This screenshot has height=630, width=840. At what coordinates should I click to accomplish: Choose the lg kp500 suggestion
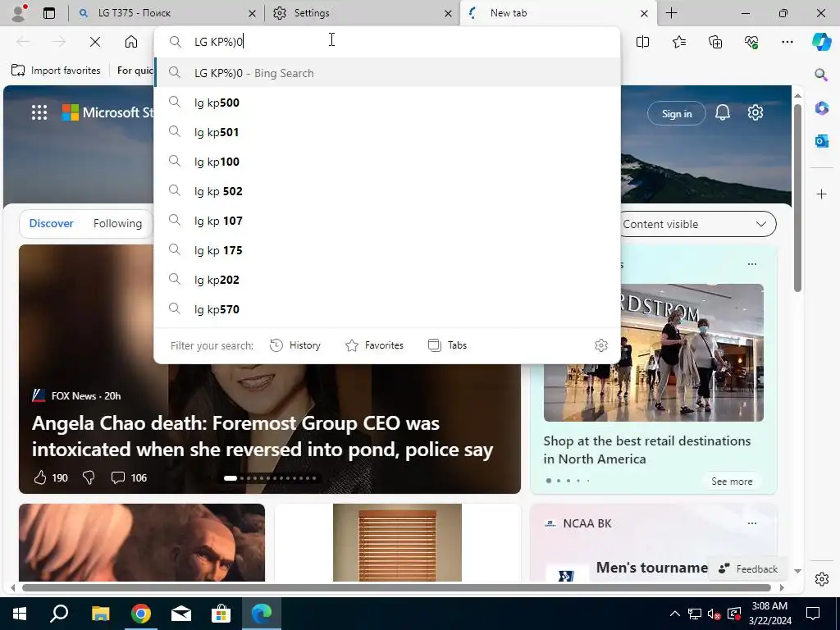[387, 103]
